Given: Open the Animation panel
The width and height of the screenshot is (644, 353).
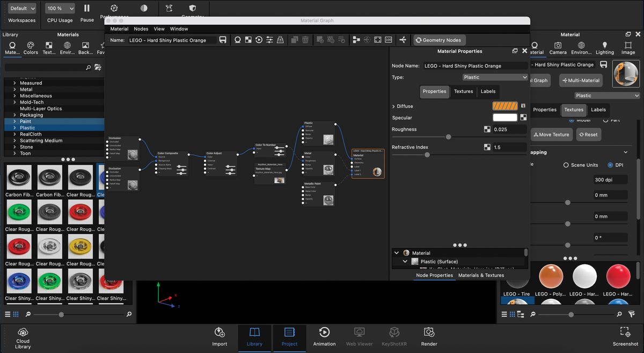Looking at the screenshot, I should pos(324,337).
